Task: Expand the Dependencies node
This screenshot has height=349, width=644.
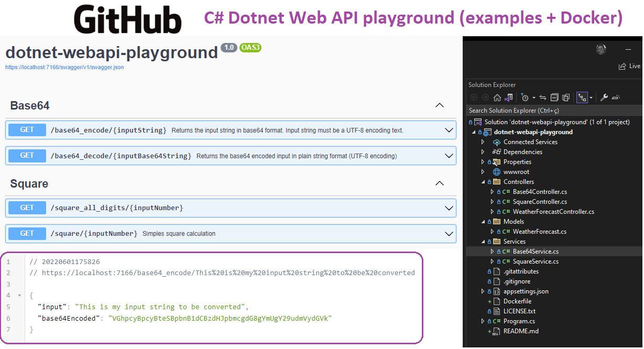Action: 483,152
